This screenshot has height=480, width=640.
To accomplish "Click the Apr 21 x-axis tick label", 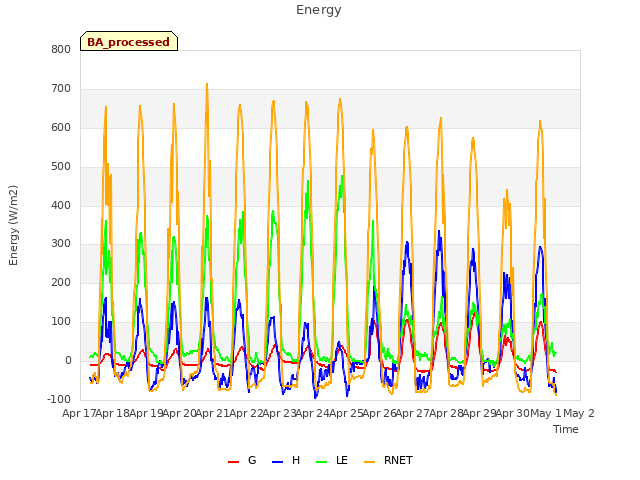I will tap(212, 413).
